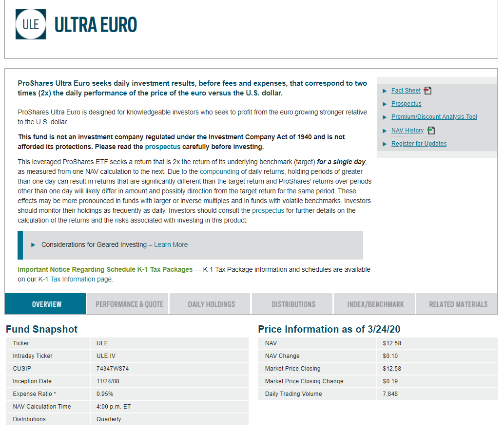Screen dimensions: 504x431
Task: Click the arrow bullet before Prospectus
Action: pyautogui.click(x=385, y=104)
